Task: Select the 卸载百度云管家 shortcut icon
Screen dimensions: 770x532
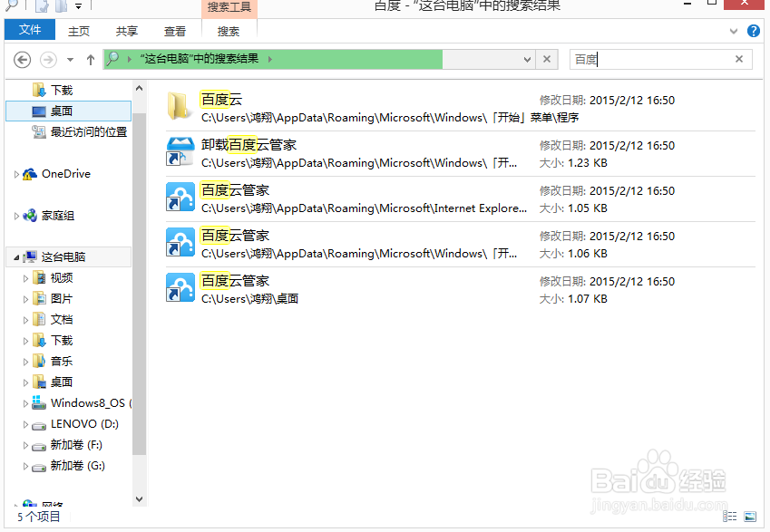Action: click(x=180, y=151)
